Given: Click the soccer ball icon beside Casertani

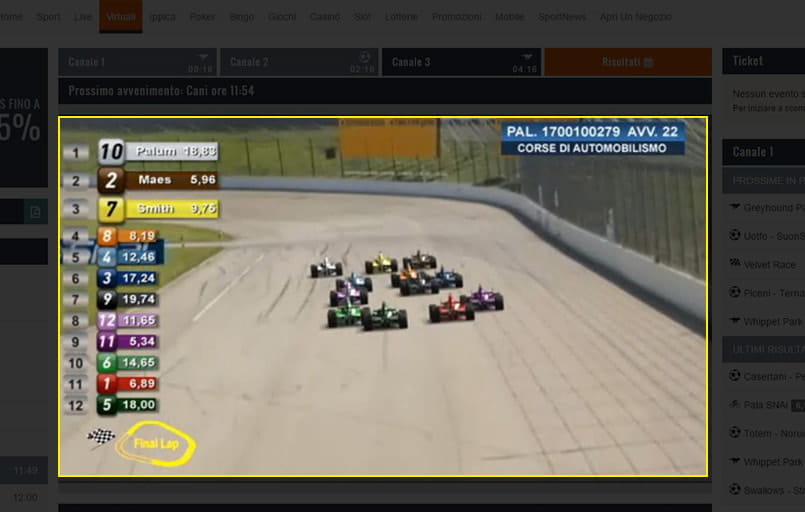Looking at the screenshot, I should tap(735, 377).
